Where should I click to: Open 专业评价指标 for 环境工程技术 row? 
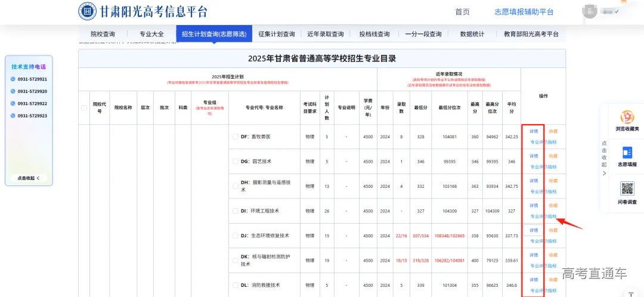click(x=543, y=216)
